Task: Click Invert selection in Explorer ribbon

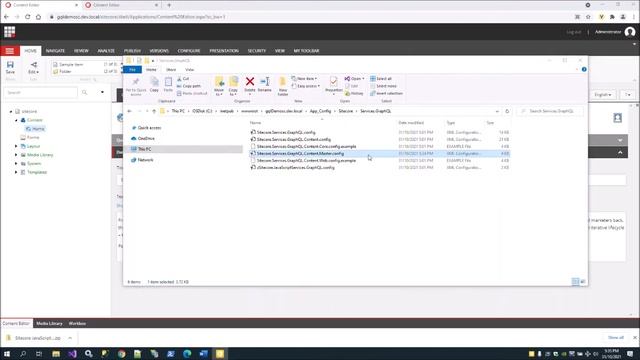Action: [x=387, y=93]
